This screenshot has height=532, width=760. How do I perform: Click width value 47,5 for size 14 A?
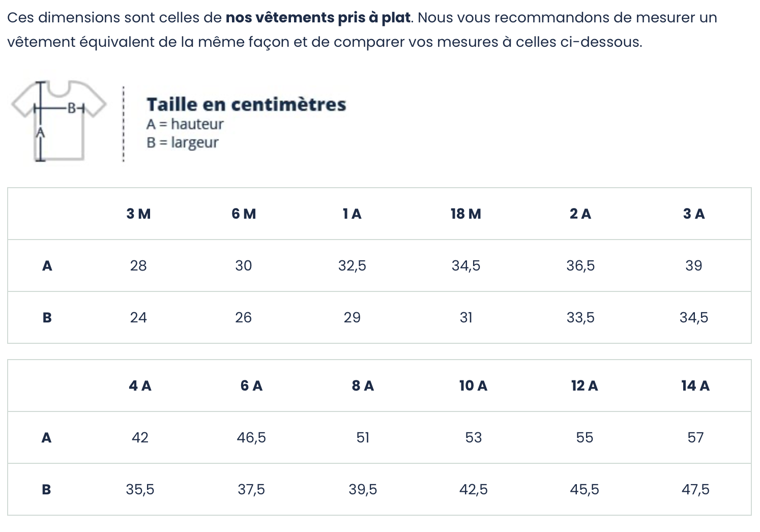pyautogui.click(x=695, y=490)
